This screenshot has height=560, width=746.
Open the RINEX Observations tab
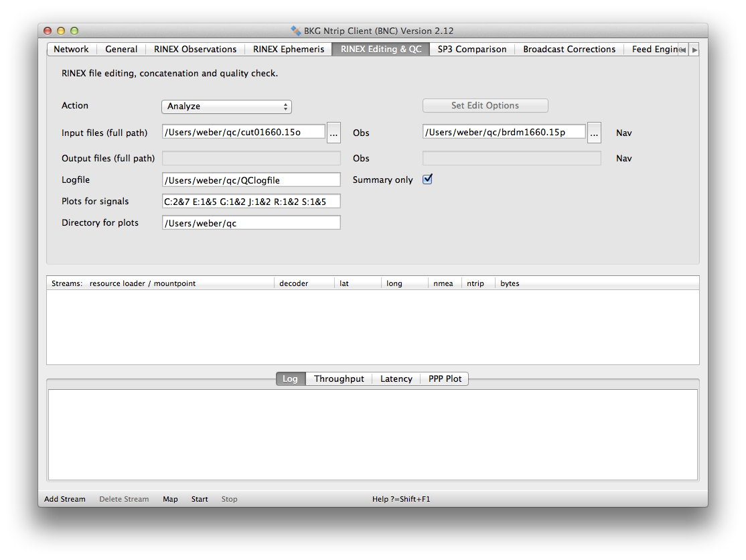[195, 50]
